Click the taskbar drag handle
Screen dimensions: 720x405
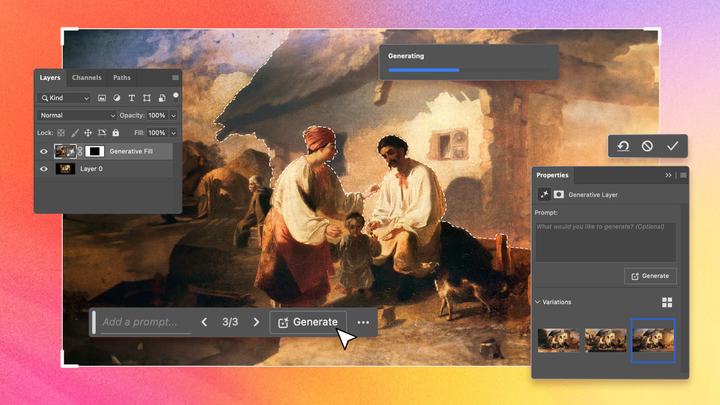(94, 322)
